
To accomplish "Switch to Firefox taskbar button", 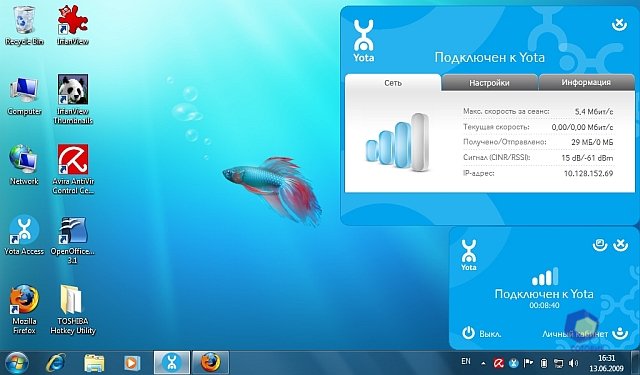I will [x=211, y=362].
